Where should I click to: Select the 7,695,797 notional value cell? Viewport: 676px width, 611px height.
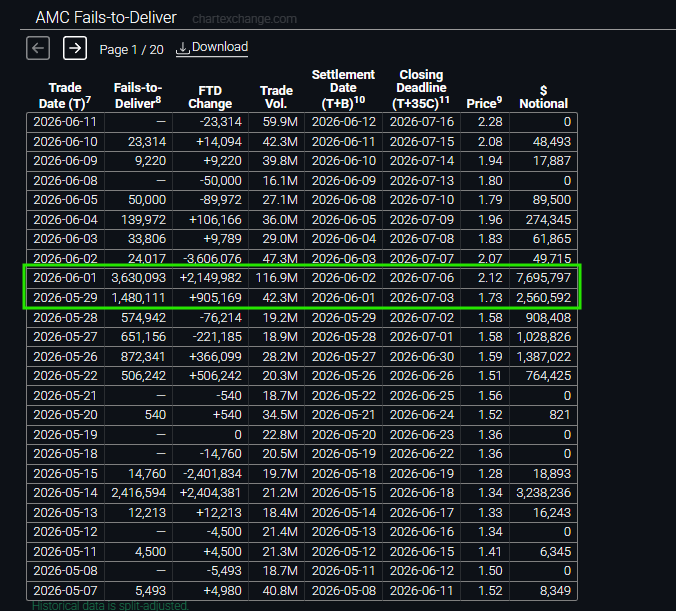tap(543, 278)
